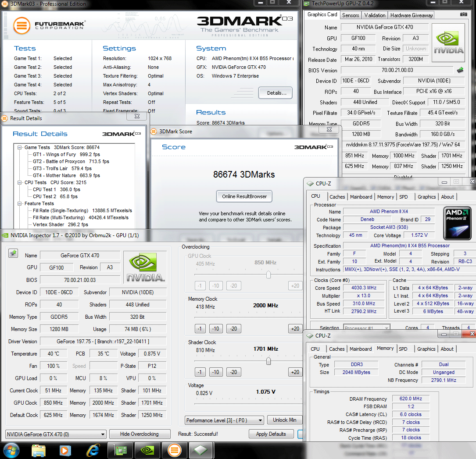The image size is (476, 459).
Task: Click the BIOS save chip icon in GPU-Z
Action: 460,70
